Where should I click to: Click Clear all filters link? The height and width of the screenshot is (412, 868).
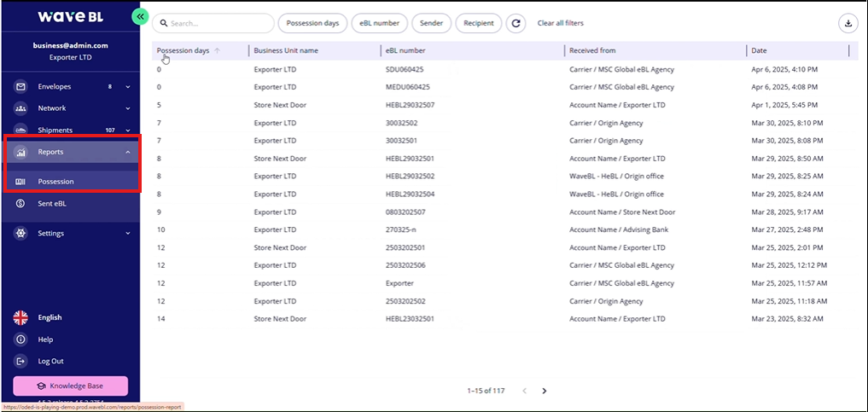coord(560,23)
